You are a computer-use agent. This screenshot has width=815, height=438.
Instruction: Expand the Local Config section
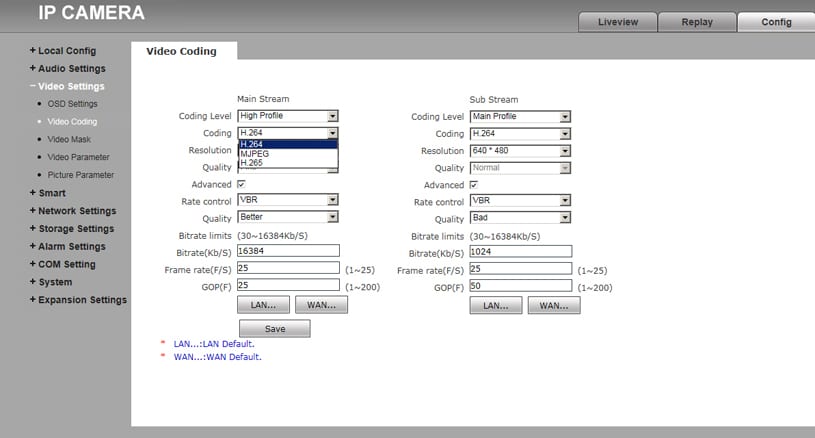coord(66,51)
